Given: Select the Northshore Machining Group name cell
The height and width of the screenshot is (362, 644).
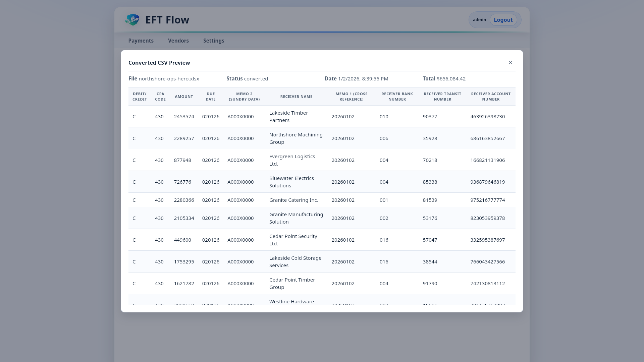Looking at the screenshot, I should [x=296, y=138].
